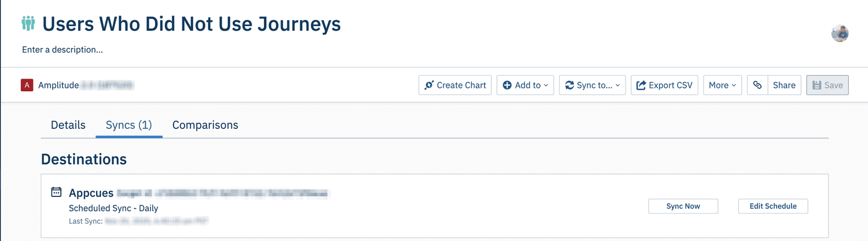The image size is (868, 241).
Task: Click the Save button with disk icon
Action: (827, 85)
